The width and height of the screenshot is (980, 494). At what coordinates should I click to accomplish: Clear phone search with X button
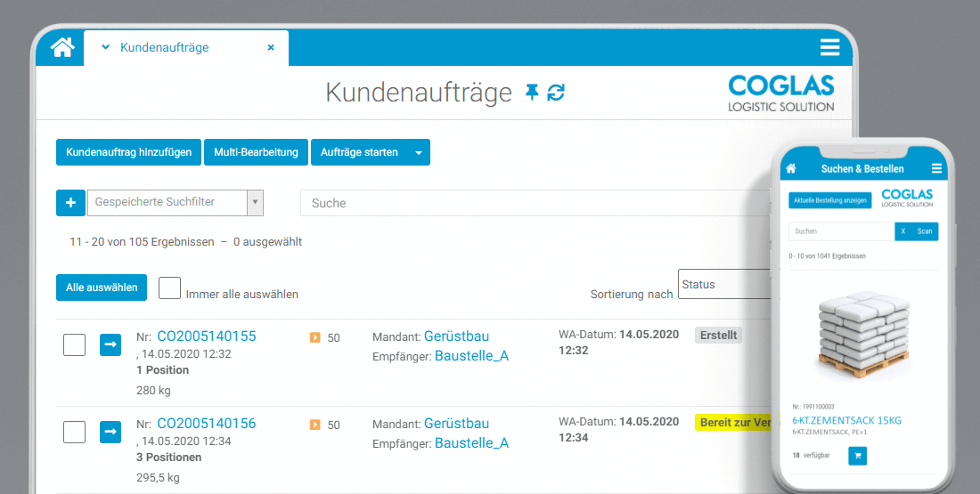[x=903, y=231]
